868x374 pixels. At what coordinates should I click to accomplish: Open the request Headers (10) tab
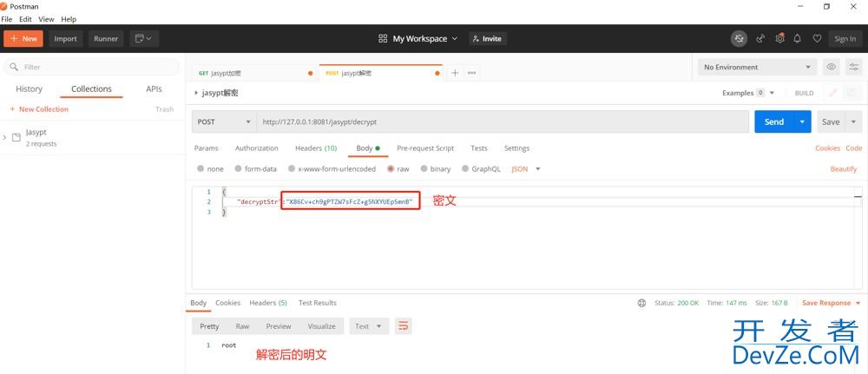316,148
